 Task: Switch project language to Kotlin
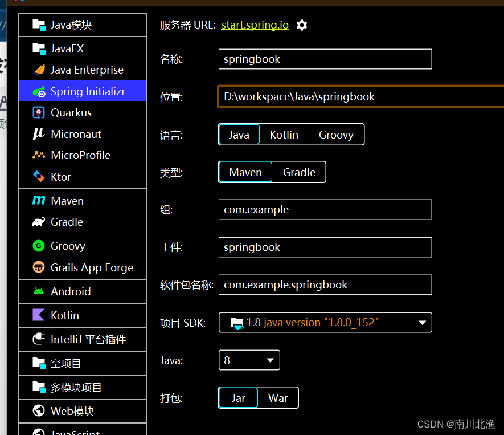[x=284, y=135]
